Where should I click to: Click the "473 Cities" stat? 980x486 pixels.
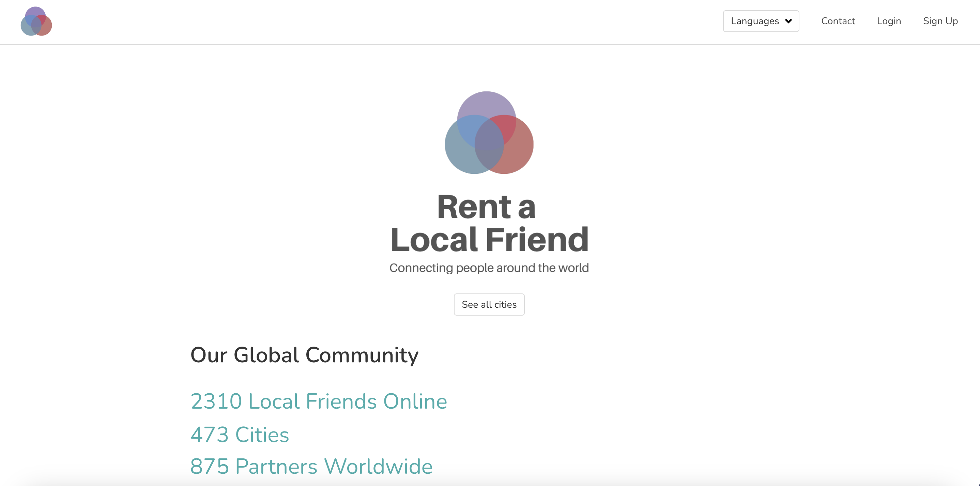240,435
